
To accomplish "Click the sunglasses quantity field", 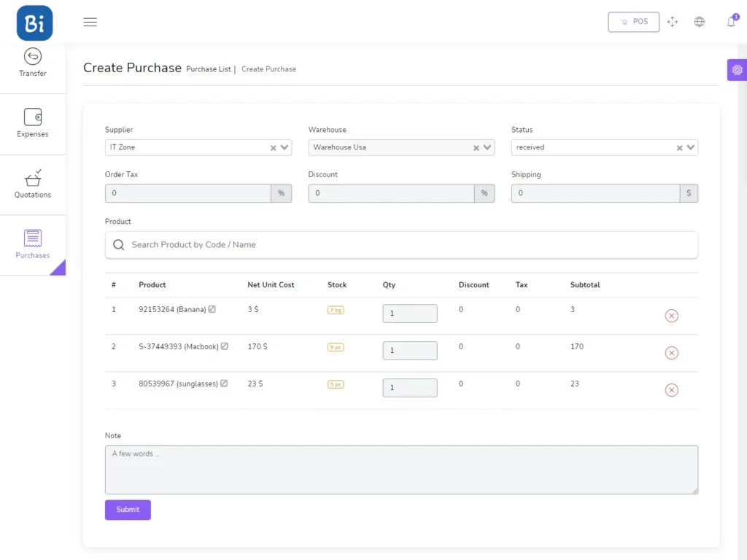I will tap(410, 388).
